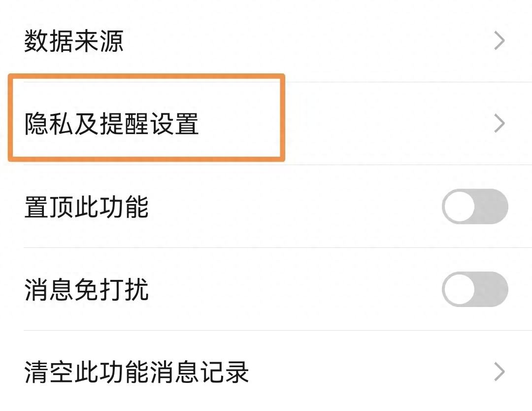Select the 隐私及提醒设置 menu item
Screen dimensions: 532x411
[111, 124]
